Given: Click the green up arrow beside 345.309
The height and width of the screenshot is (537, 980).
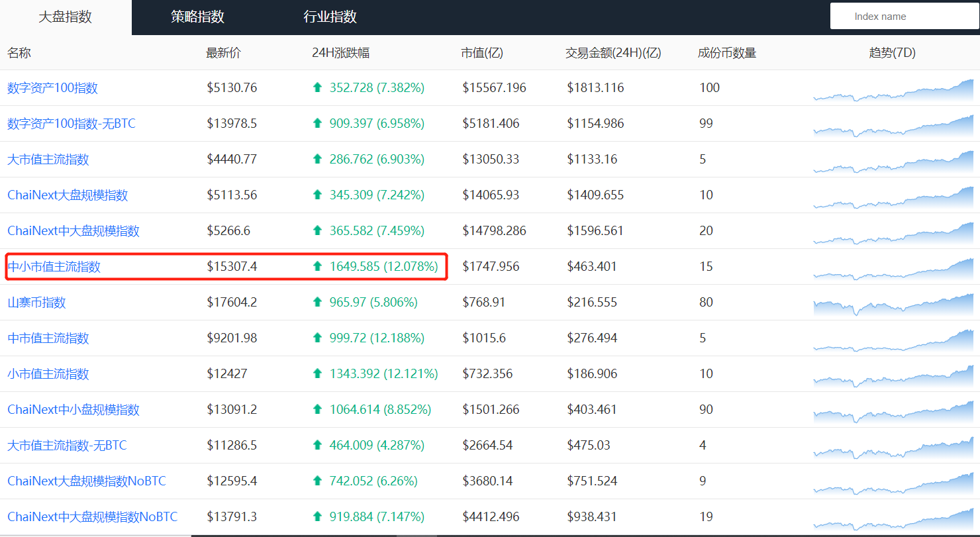Looking at the screenshot, I should point(317,195).
